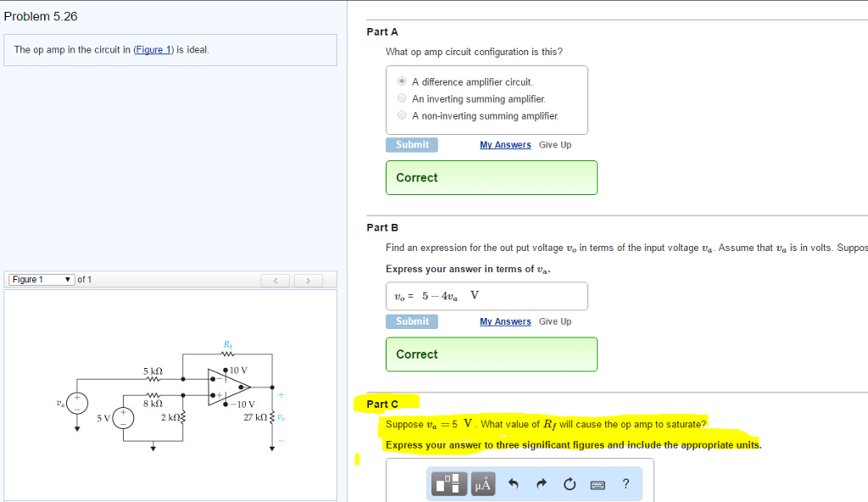Open My Answers link for Part B

[x=505, y=321]
